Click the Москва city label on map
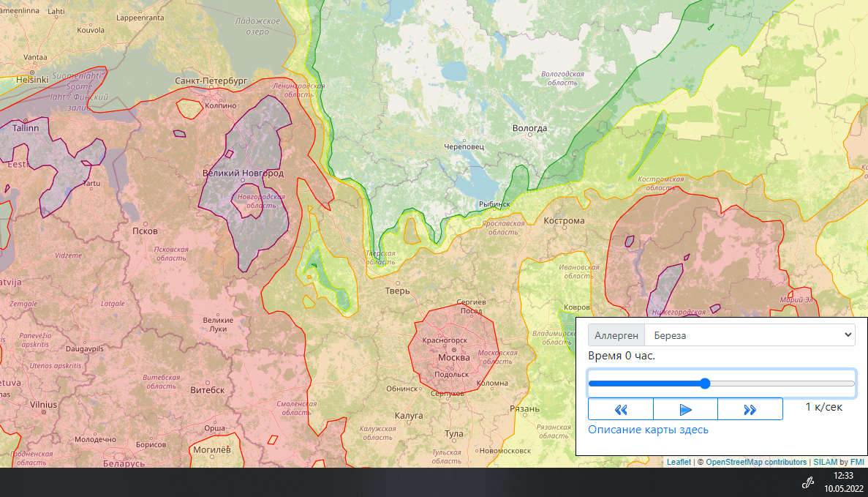This screenshot has height=497, width=868. pyautogui.click(x=453, y=358)
